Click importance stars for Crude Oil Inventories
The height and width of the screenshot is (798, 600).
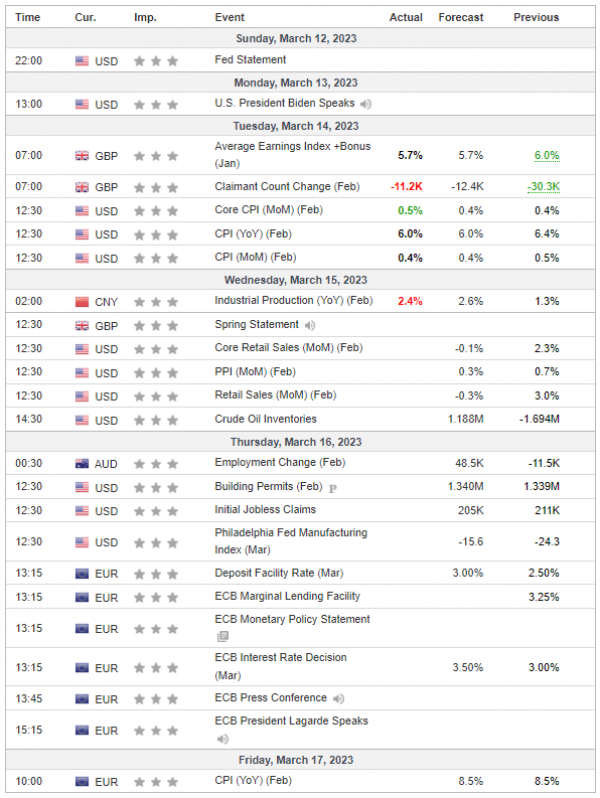[x=156, y=420]
